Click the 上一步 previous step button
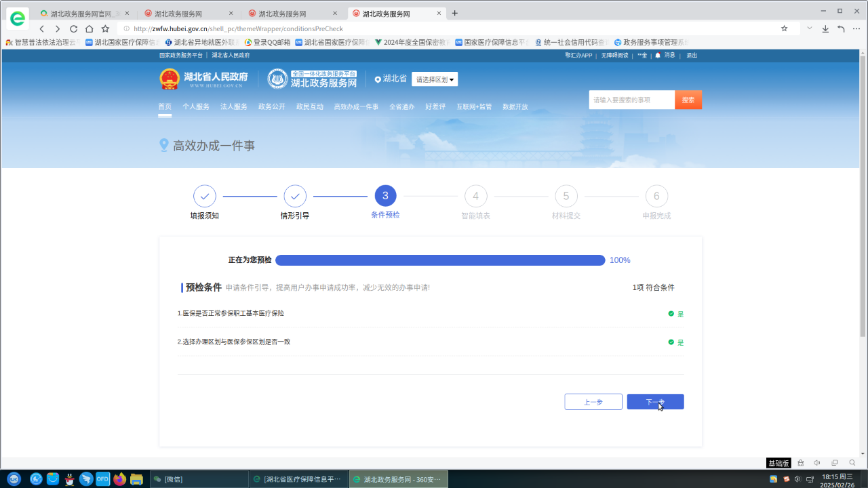This screenshot has height=488, width=868. [593, 402]
